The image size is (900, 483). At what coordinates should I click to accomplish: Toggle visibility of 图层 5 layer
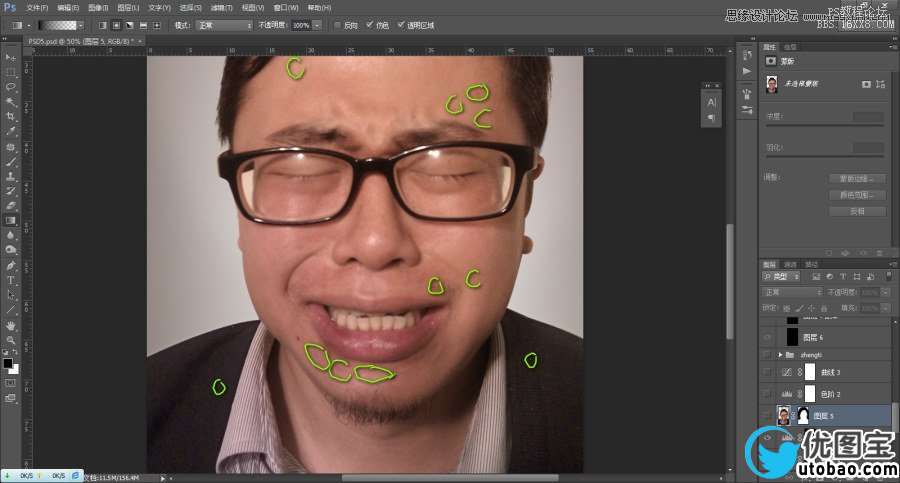point(767,416)
